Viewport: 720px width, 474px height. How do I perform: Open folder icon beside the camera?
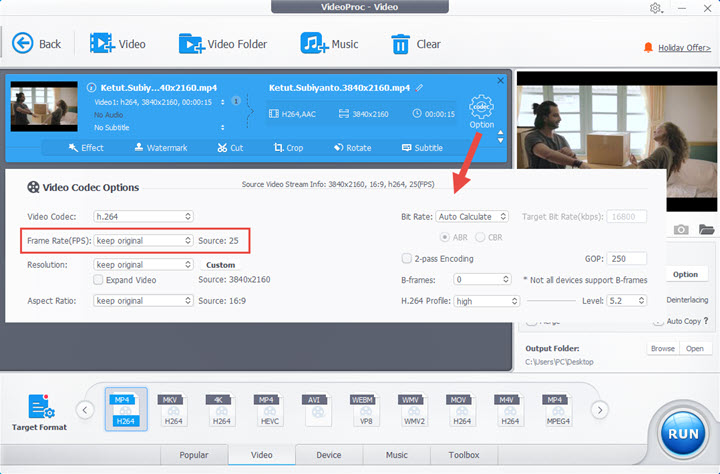pos(707,229)
